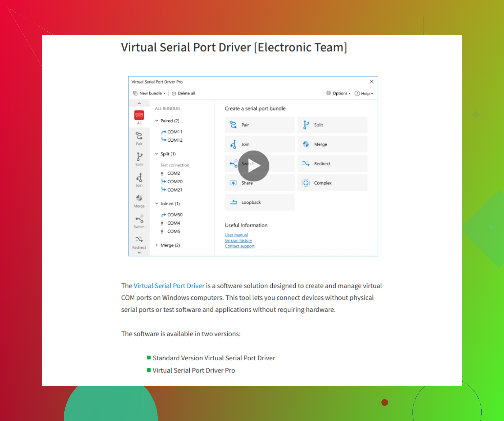Click the All bundles icon
This screenshot has width=504, height=421.
139,116
